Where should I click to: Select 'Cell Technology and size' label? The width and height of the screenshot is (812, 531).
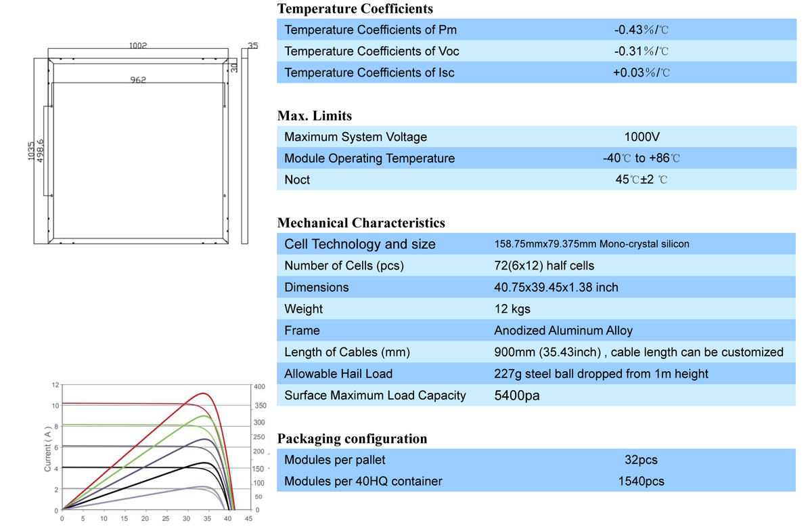click(360, 245)
